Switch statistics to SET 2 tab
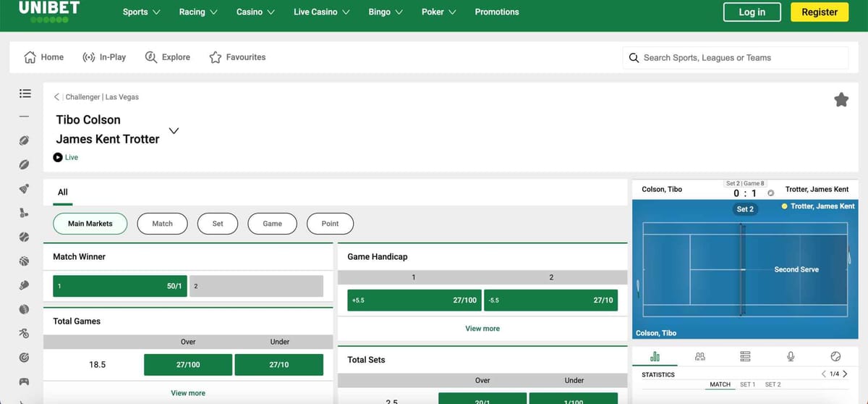868x404 pixels. pos(773,384)
